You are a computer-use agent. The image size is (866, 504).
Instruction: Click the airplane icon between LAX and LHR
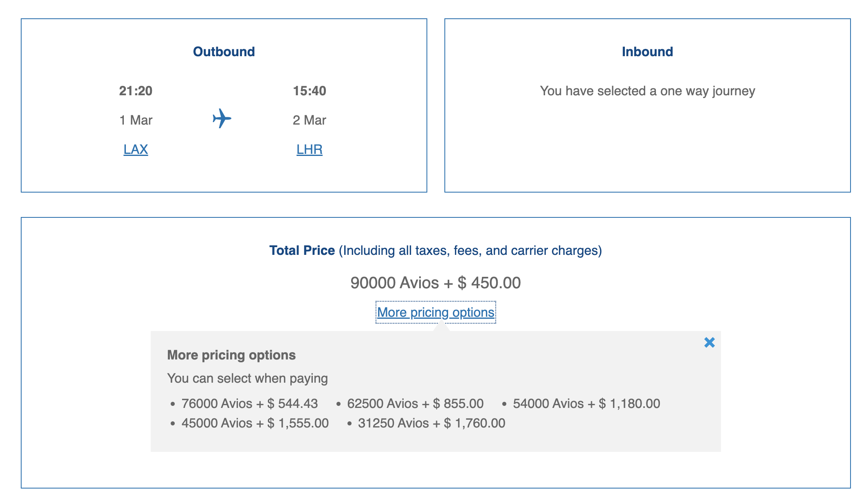click(x=222, y=119)
